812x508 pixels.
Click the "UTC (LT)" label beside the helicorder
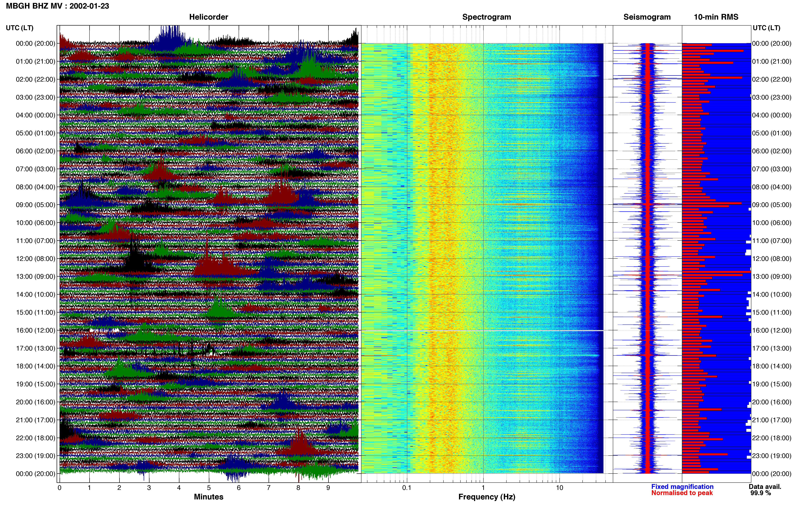[19, 28]
